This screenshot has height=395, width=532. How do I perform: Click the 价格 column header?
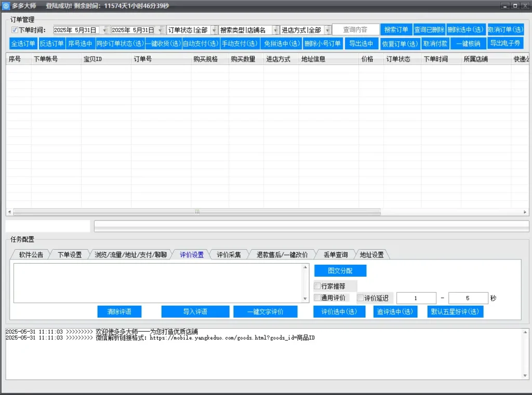[371, 59]
